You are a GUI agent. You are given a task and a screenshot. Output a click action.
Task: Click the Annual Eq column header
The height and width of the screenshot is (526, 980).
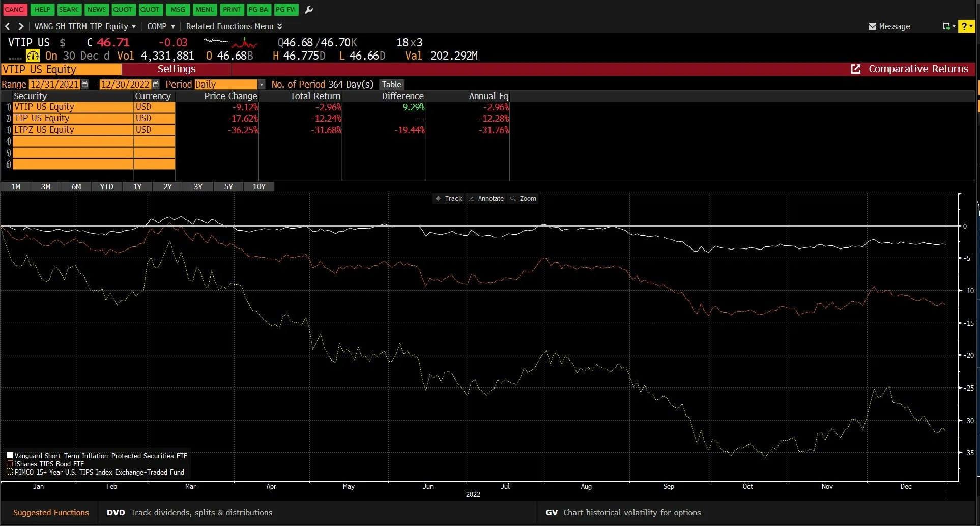[488, 96]
